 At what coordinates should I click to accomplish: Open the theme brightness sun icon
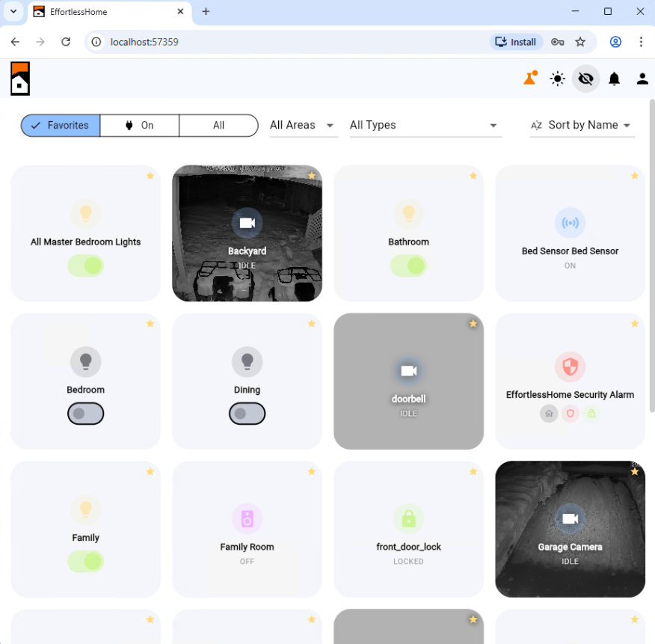coord(558,79)
